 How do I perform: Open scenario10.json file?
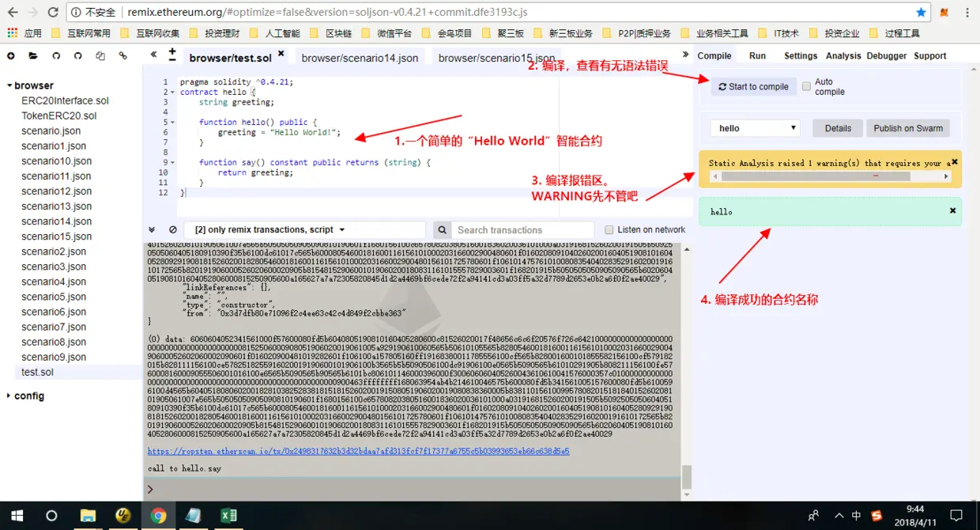(57, 161)
